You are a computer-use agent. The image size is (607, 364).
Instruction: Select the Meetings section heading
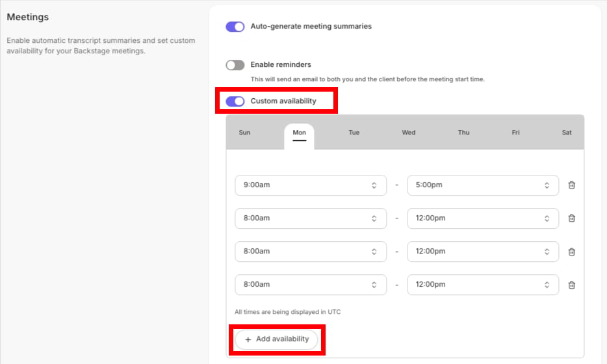[x=28, y=17]
